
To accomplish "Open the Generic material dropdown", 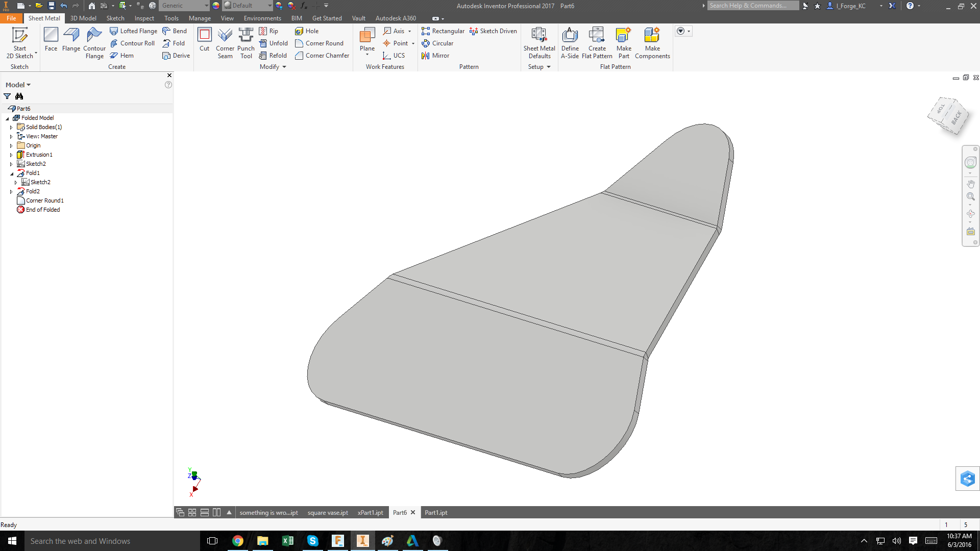I will [x=206, y=6].
